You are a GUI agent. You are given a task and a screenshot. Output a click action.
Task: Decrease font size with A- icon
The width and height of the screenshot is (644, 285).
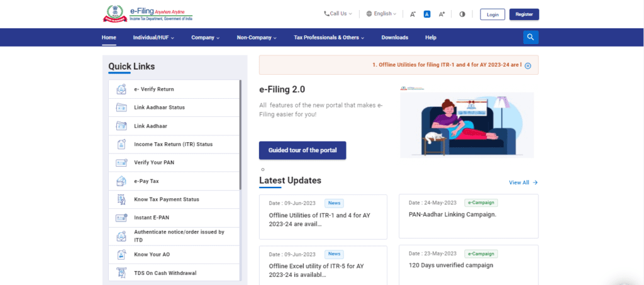tap(413, 14)
